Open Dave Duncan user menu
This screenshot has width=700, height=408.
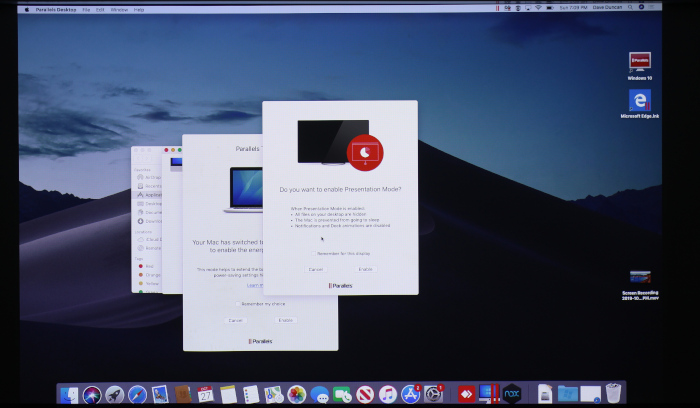(x=607, y=8)
